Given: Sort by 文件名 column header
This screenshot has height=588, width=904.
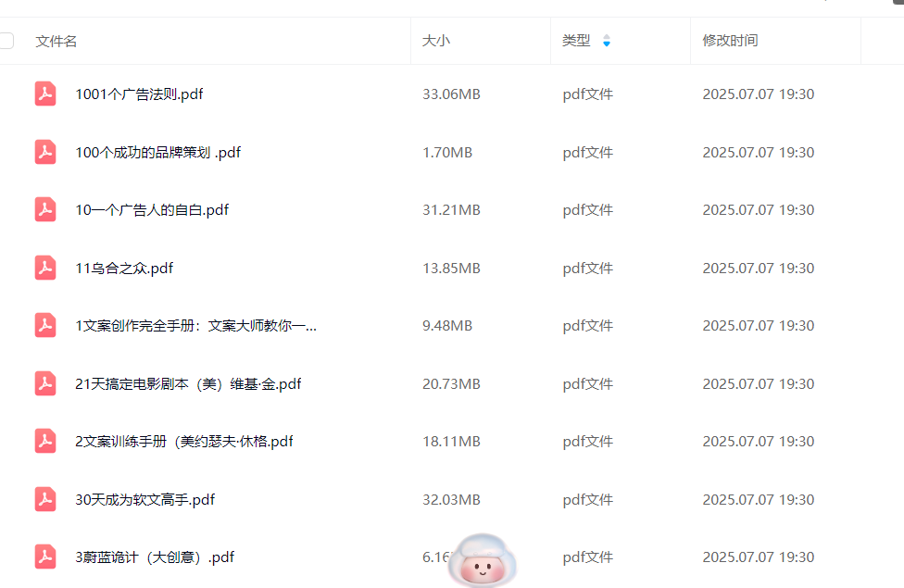Looking at the screenshot, I should (x=56, y=41).
